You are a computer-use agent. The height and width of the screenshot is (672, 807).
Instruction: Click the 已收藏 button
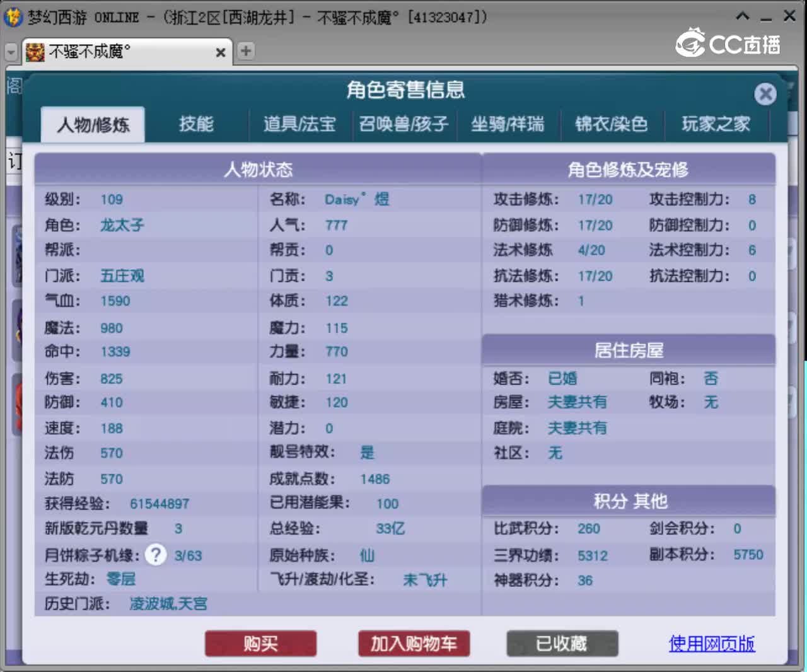(x=562, y=644)
